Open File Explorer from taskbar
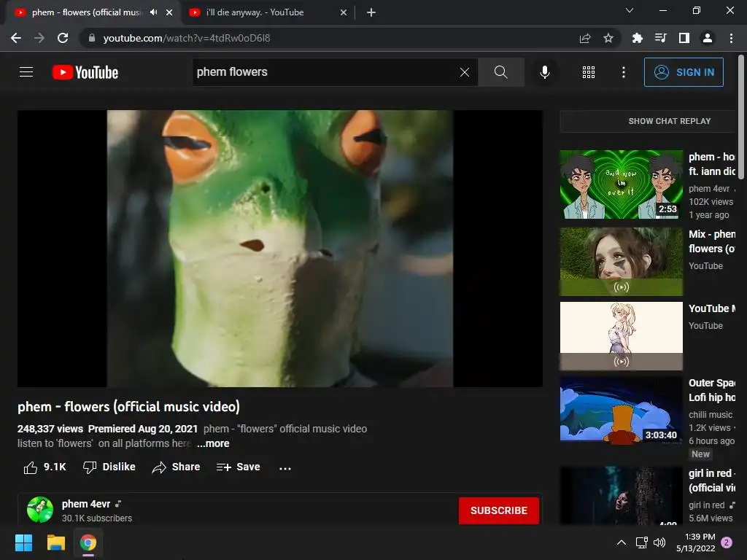This screenshot has width=747, height=560. (x=55, y=542)
